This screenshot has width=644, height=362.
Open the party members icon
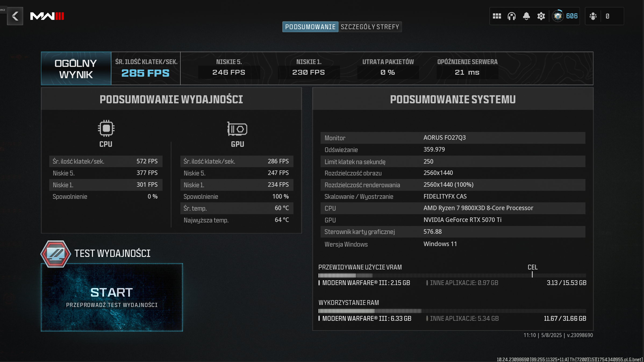[x=593, y=16]
